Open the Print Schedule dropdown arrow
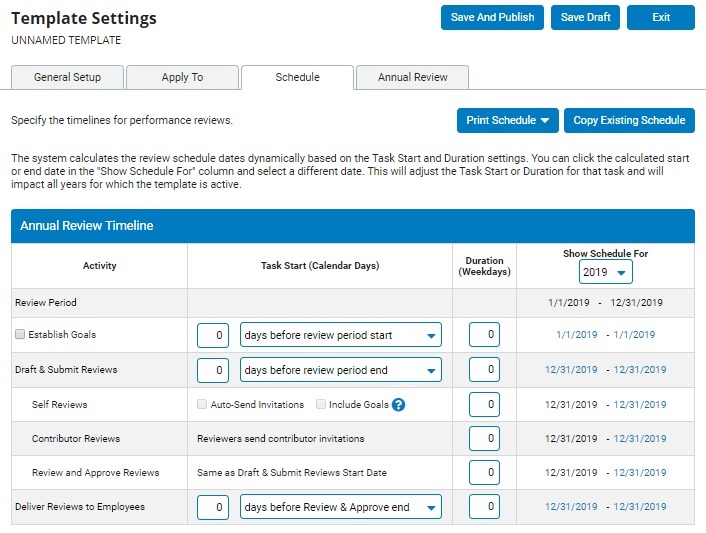Screen dimensions: 706x533 pyautogui.click(x=545, y=121)
